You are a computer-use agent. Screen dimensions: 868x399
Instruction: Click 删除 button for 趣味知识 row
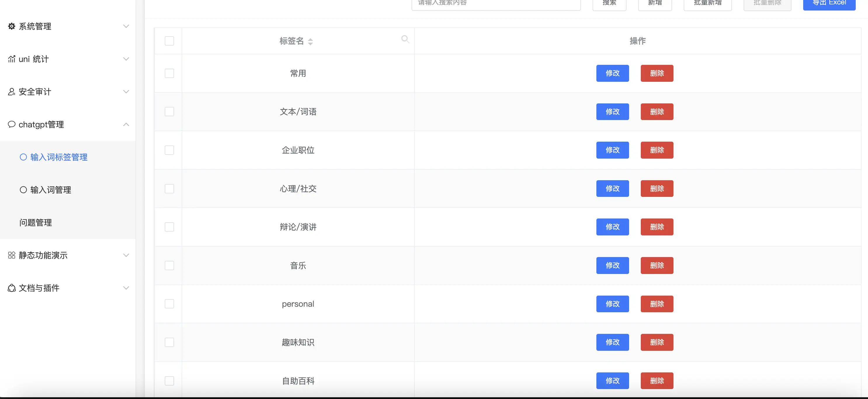pos(657,342)
